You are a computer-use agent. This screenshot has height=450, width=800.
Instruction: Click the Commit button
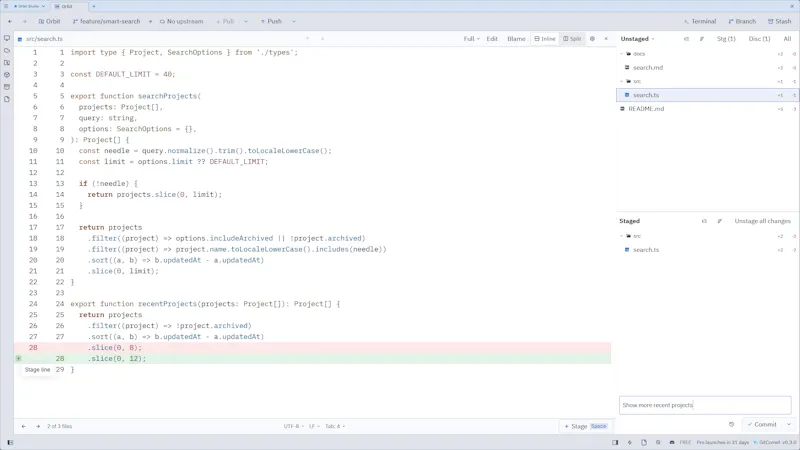(x=762, y=424)
